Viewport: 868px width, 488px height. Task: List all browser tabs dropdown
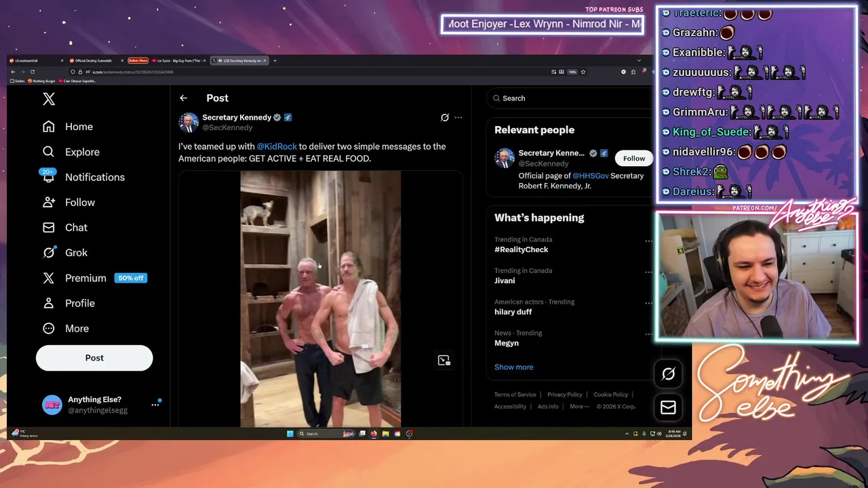[x=639, y=60]
